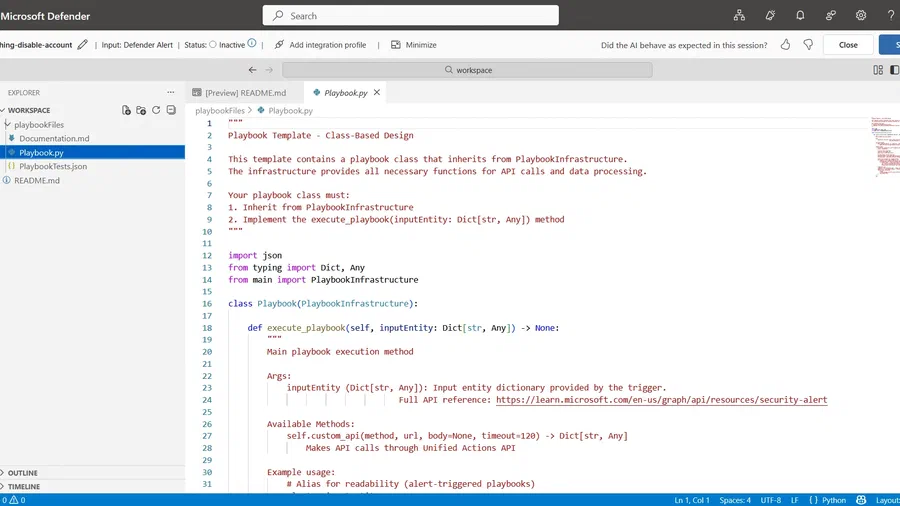Click the def execute_playbook code line
The width and height of the screenshot is (900, 506).
coord(403,328)
